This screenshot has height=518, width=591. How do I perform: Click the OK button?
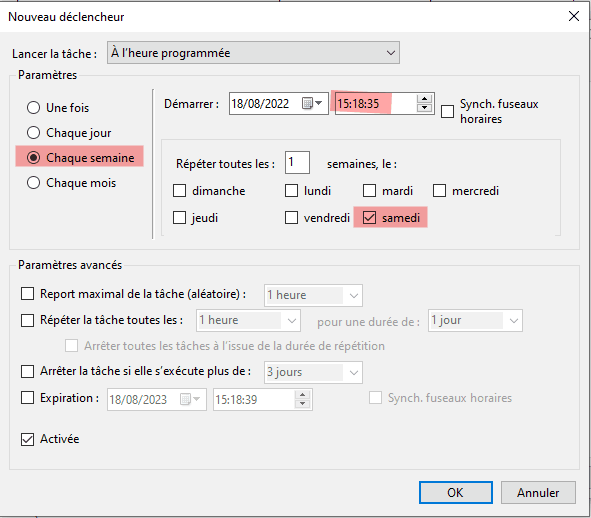click(456, 492)
